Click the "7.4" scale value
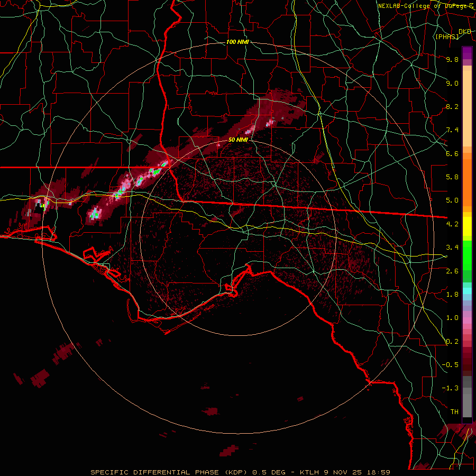The height and width of the screenshot is (476, 476). [x=452, y=130]
